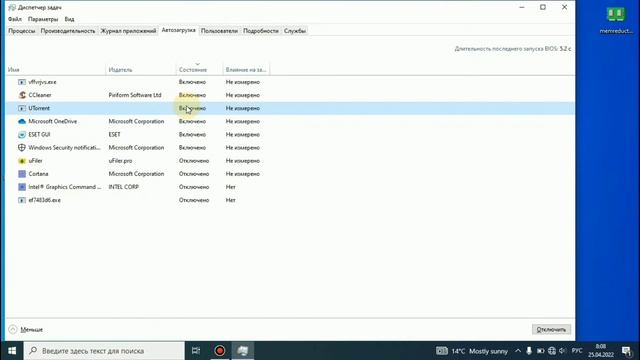The image size is (640, 360).
Task: Collapse the view with the Меньше button
Action: coord(26,329)
